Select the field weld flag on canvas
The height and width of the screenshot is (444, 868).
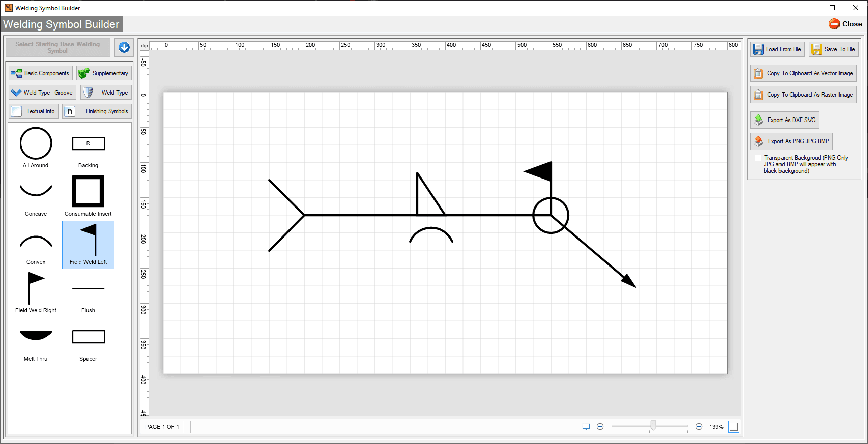pos(539,172)
